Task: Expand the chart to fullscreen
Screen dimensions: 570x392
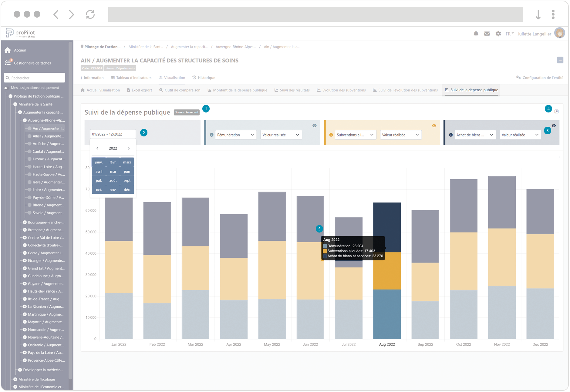Action: pos(556,112)
